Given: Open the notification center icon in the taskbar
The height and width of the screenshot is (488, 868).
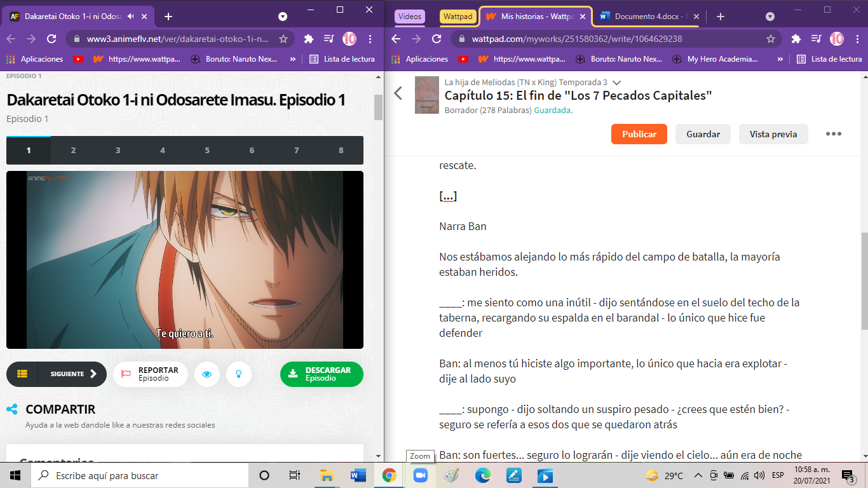Looking at the screenshot, I should (847, 475).
